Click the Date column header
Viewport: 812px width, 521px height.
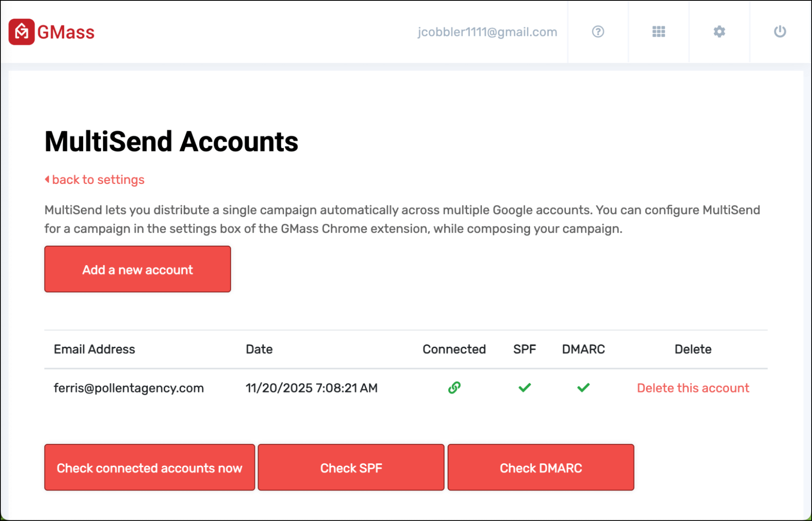[x=259, y=349]
